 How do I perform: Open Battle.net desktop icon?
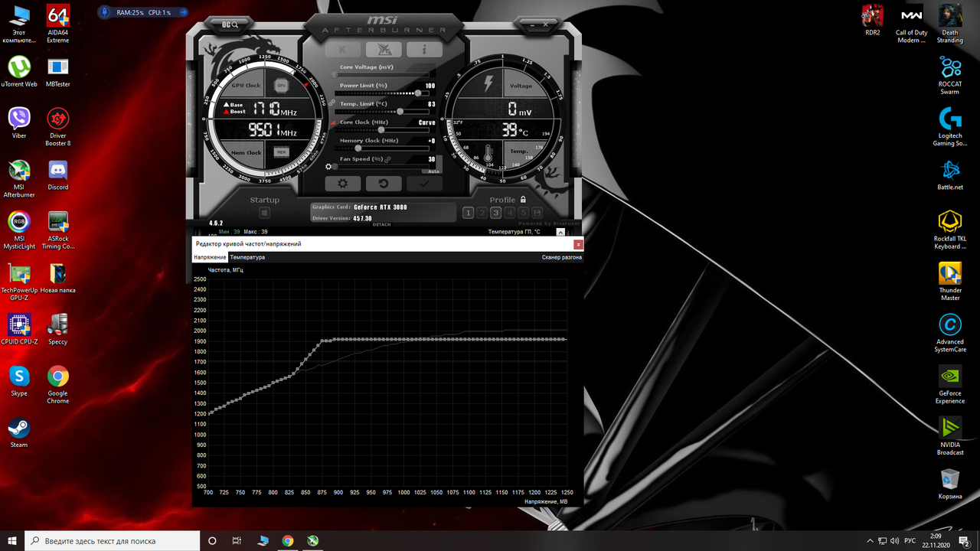(x=950, y=174)
